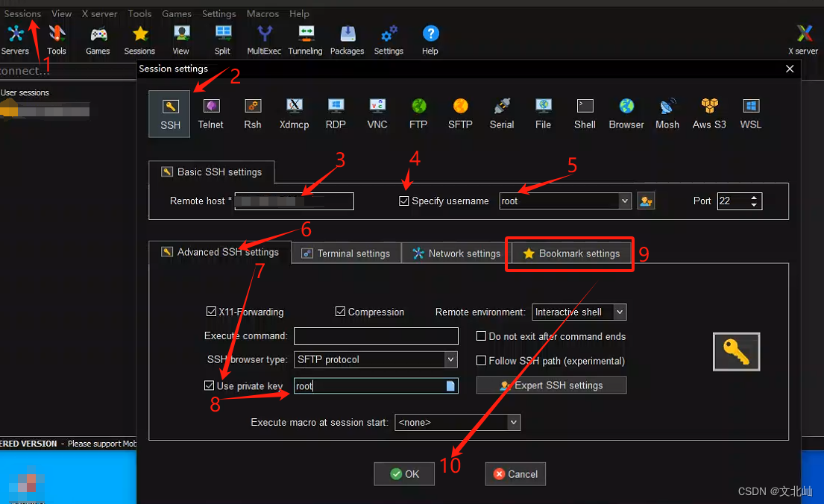Image resolution: width=824 pixels, height=504 pixels.
Task: Expand the username dropdown showing root
Action: (624, 201)
